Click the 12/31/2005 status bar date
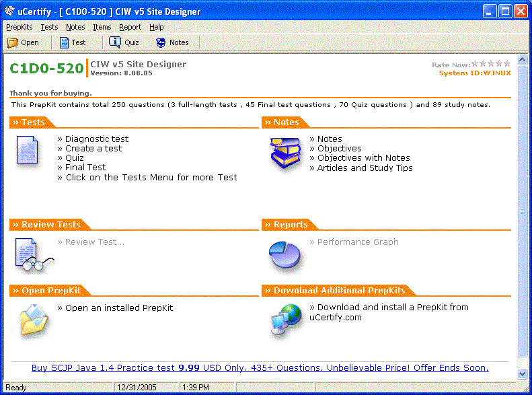The width and height of the screenshot is (532, 395). point(137,388)
